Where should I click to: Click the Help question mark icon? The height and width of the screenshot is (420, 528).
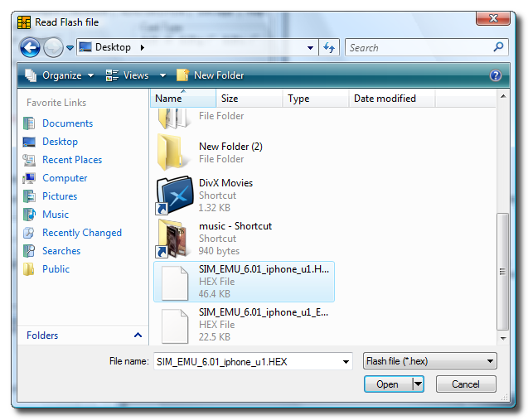496,75
